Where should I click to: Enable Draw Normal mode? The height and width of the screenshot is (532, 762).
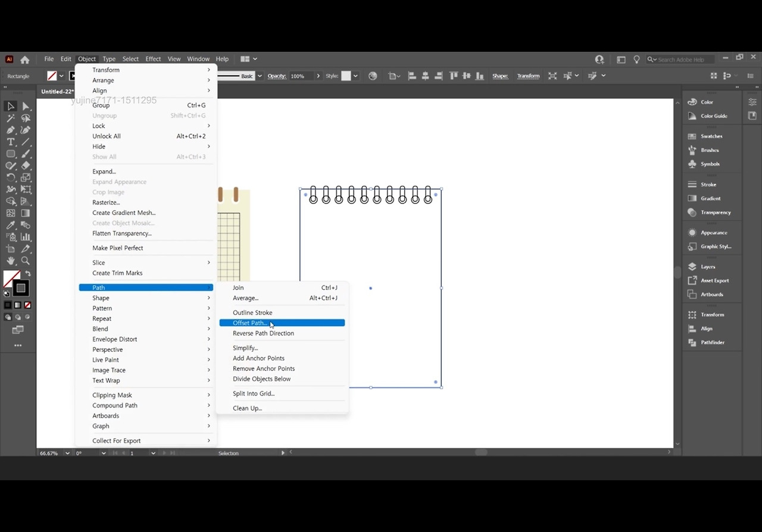pyautogui.click(x=8, y=317)
